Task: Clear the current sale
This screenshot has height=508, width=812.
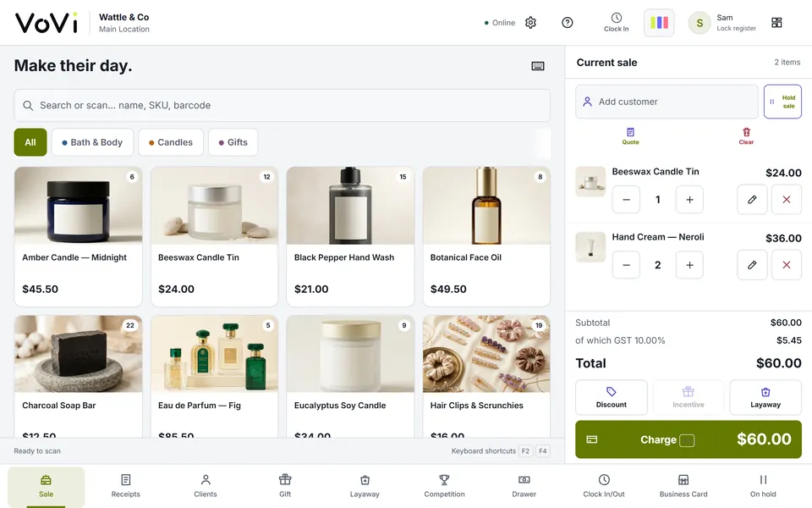Action: [x=746, y=136]
